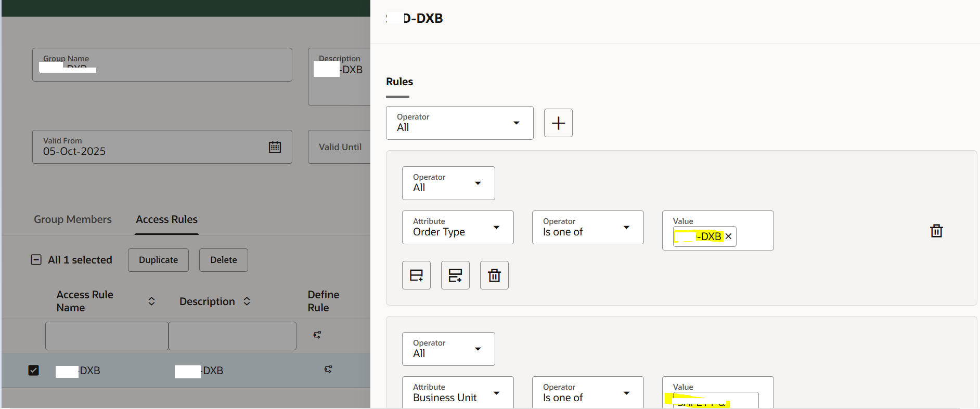The width and height of the screenshot is (980, 409).
Task: Click the Group Name input field
Action: click(x=162, y=65)
